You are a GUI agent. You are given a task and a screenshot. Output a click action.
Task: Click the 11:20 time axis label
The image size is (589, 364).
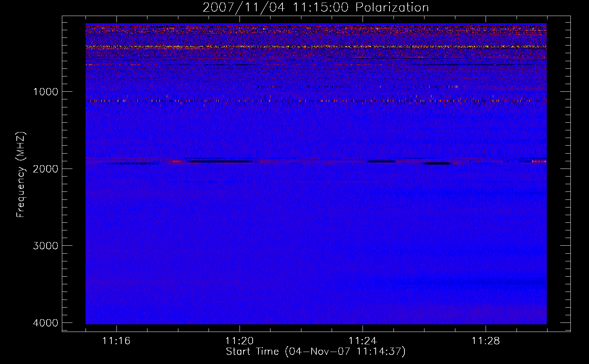[x=239, y=341]
